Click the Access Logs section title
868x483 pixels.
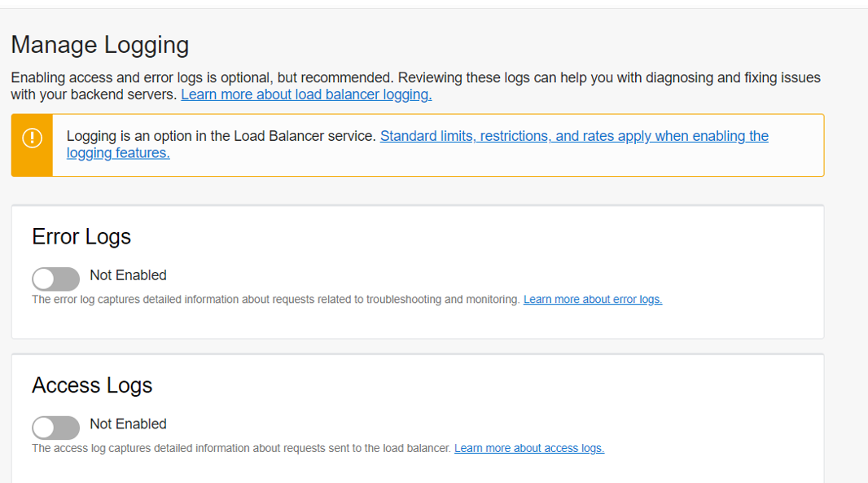click(x=92, y=385)
